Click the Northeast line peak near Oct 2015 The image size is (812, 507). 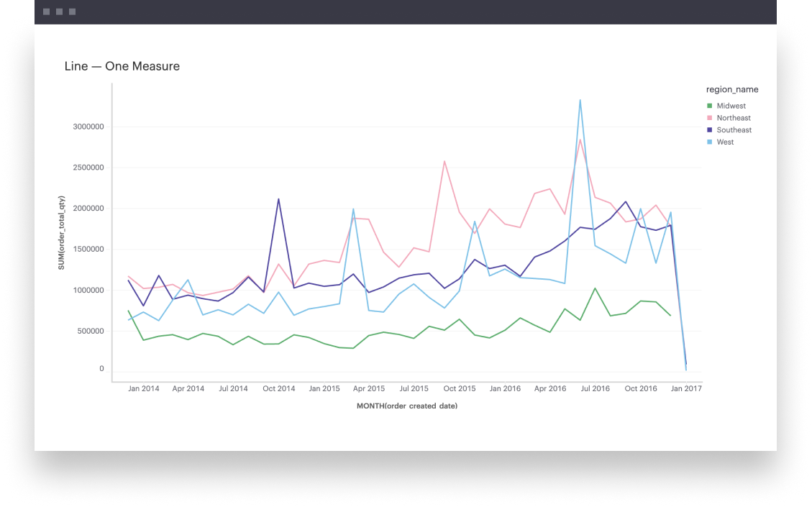click(x=444, y=161)
